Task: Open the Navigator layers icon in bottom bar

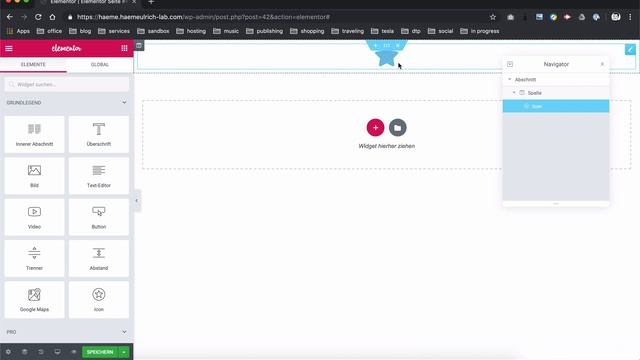Action: [x=24, y=352]
